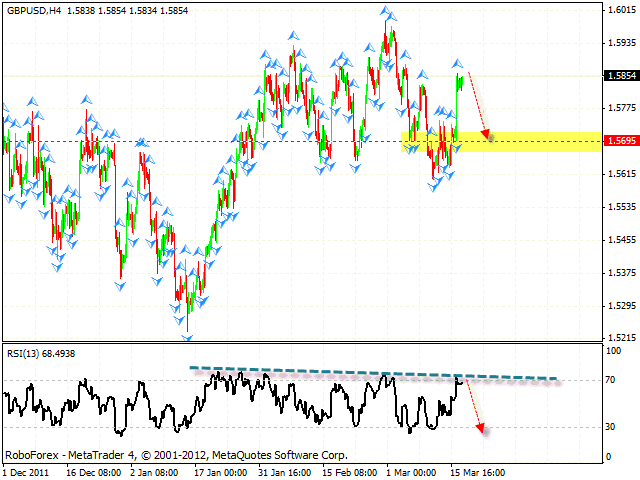Click the RSI(13) indicator label
The width and height of the screenshot is (640, 480).
click(38, 353)
